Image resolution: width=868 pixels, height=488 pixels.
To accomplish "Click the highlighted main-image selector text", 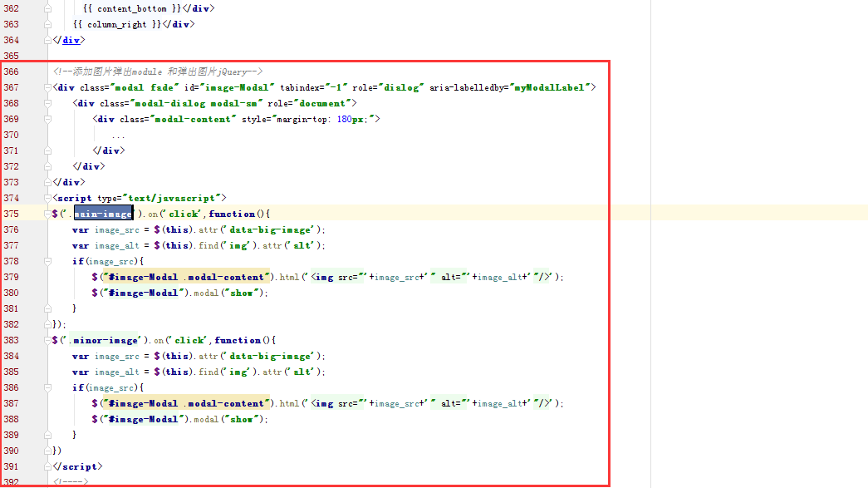I will click(104, 214).
